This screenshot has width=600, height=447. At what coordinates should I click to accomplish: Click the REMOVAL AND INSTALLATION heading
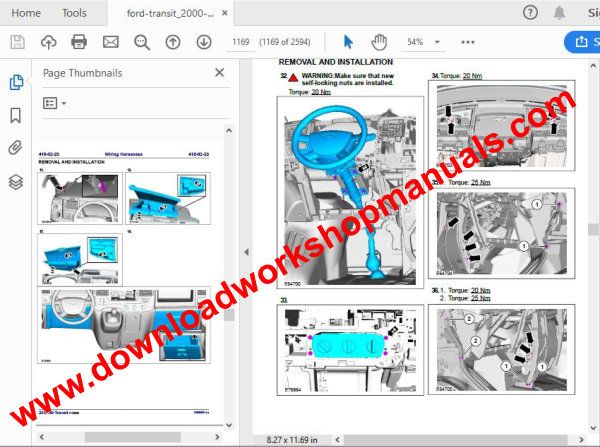coord(336,62)
